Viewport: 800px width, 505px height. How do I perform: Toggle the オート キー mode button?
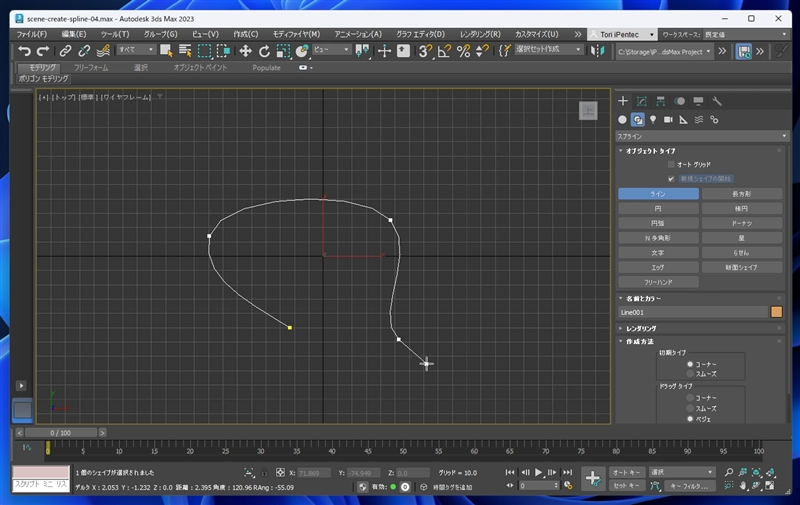click(x=627, y=472)
